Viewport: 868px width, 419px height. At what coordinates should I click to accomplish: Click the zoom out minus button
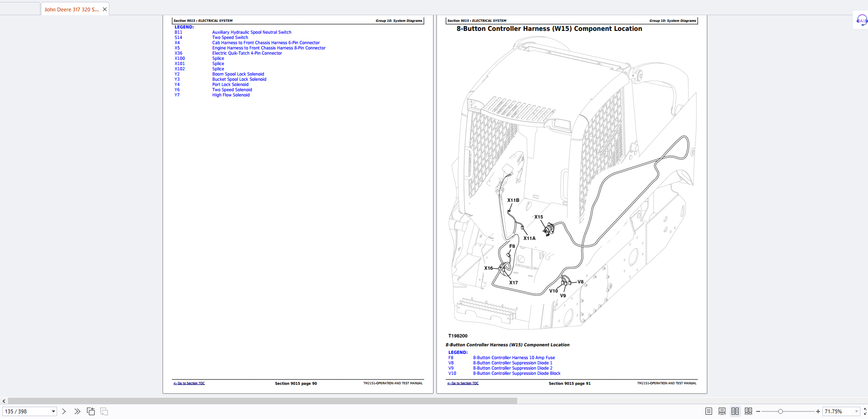coord(758,411)
